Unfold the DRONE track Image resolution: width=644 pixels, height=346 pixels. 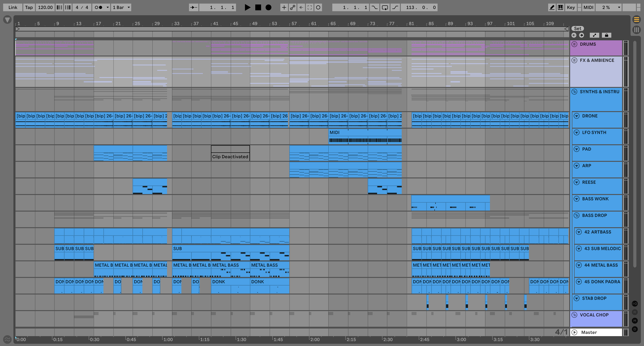577,116
